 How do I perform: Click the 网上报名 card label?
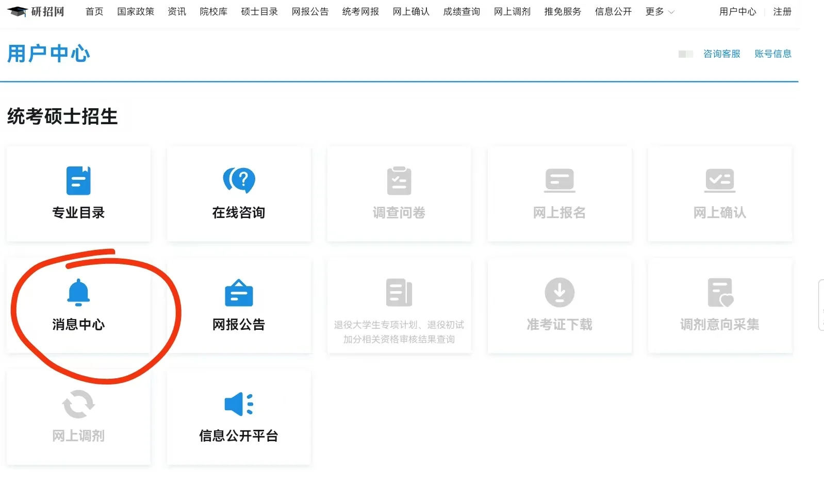559,212
